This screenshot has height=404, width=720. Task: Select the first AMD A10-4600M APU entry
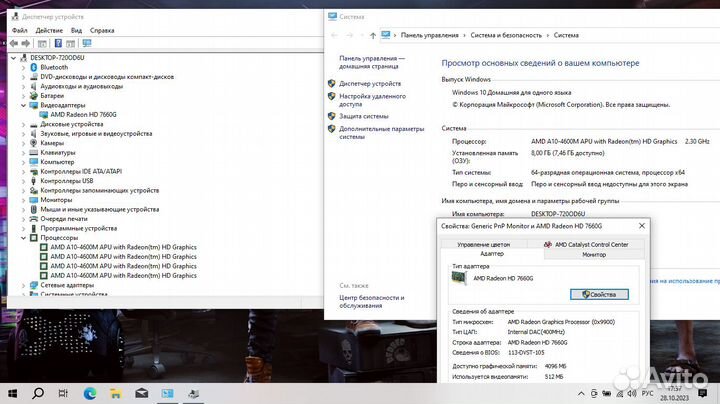pos(123,247)
